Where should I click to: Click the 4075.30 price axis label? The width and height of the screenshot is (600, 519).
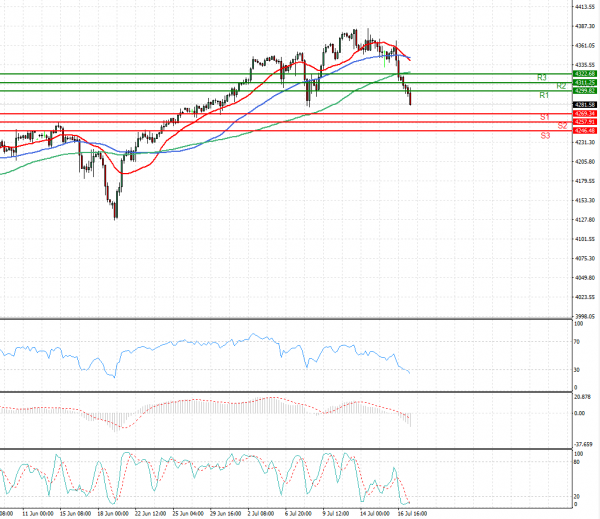585,259
